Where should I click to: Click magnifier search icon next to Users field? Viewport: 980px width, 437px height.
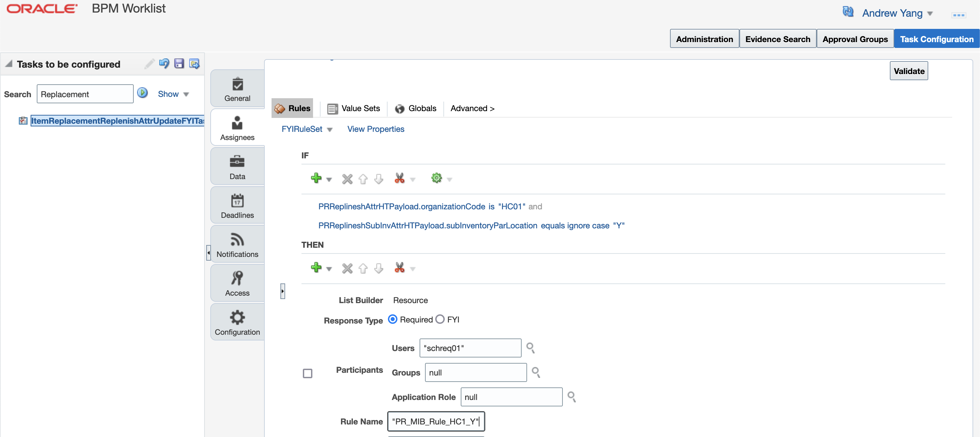coord(530,348)
